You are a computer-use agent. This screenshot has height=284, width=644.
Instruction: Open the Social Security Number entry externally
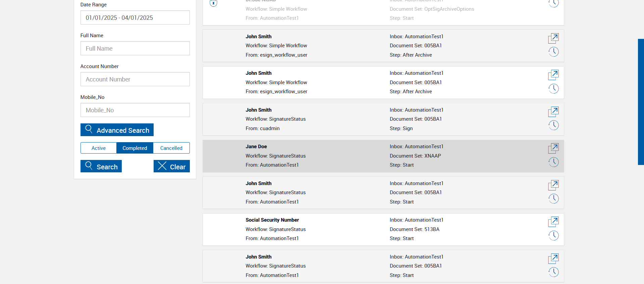pyautogui.click(x=553, y=221)
